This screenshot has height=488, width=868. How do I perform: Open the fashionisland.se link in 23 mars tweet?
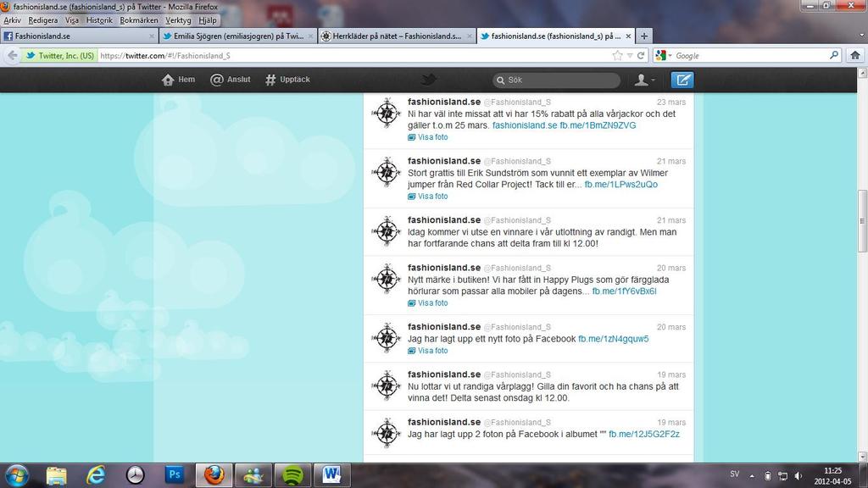coord(525,125)
